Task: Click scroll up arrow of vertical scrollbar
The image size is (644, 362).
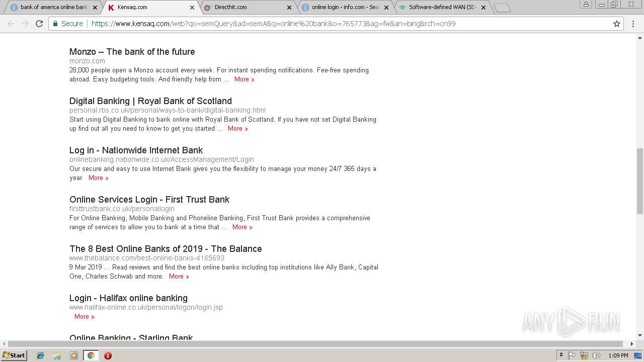Action: [640, 38]
